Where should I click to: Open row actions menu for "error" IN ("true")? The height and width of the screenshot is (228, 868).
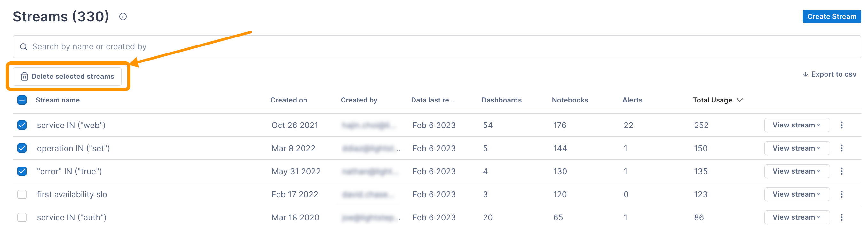[x=842, y=171]
